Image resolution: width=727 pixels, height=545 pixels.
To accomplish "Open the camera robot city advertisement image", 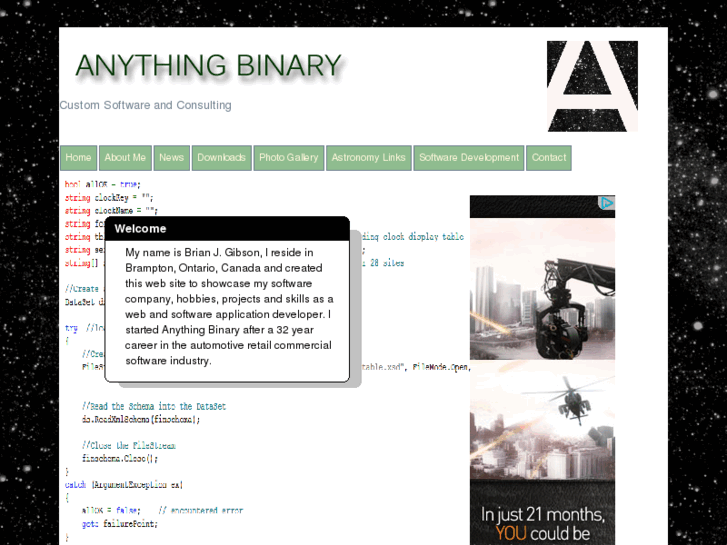I will (x=542, y=289).
